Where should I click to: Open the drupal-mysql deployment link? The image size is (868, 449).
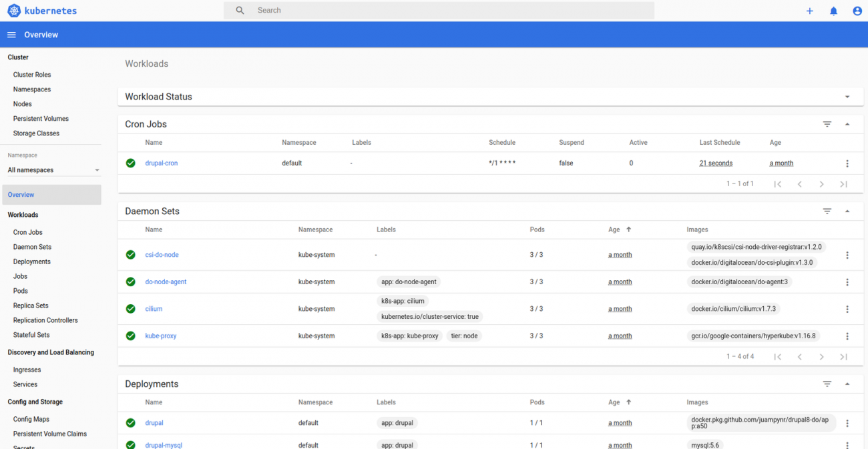tap(164, 445)
